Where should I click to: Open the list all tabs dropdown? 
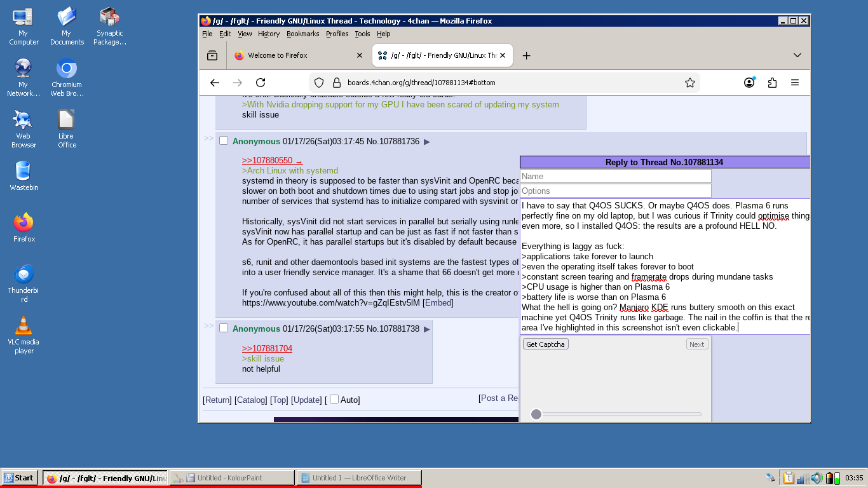(x=797, y=55)
